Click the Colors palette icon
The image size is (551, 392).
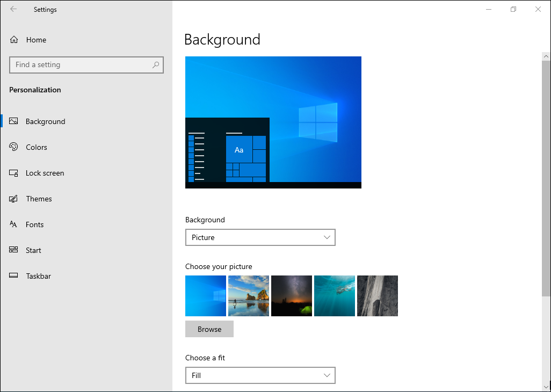click(x=13, y=147)
